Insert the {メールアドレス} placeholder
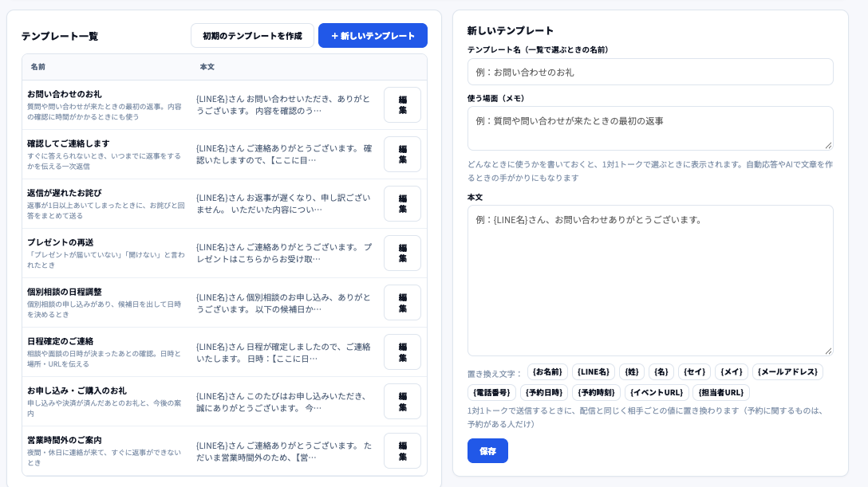This screenshot has height=487, width=868. (x=787, y=372)
